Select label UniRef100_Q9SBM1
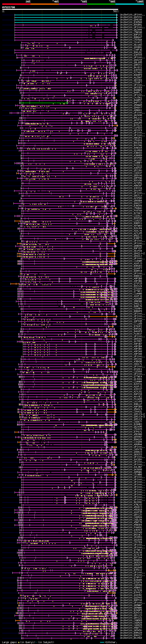 click(x=131, y=48)
